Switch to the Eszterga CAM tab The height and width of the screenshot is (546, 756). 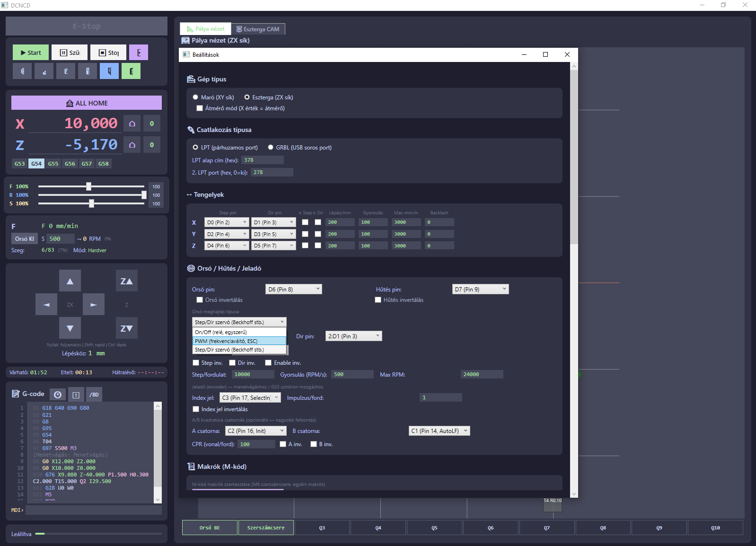[258, 29]
